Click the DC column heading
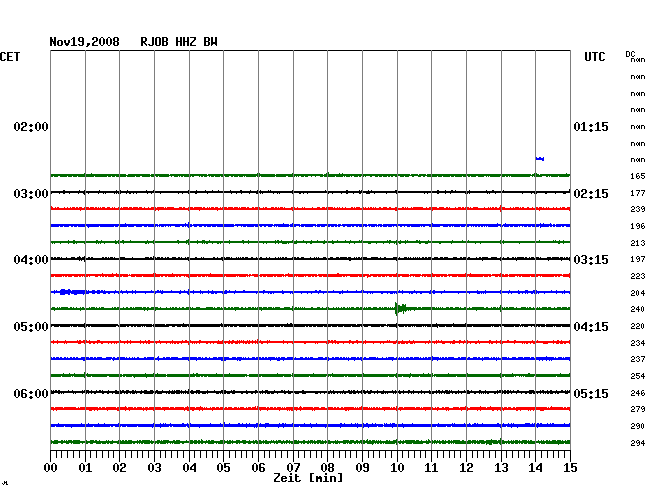This screenshot has height=494, width=650. 630,54
